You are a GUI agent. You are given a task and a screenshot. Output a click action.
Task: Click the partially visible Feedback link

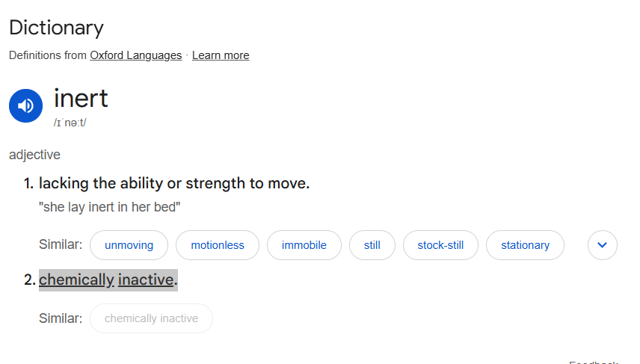[594, 362]
